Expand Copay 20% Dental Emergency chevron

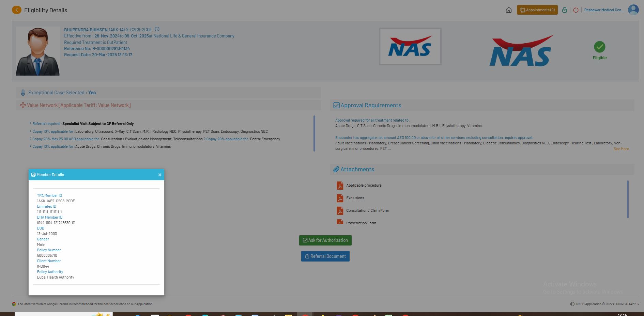click(205, 139)
